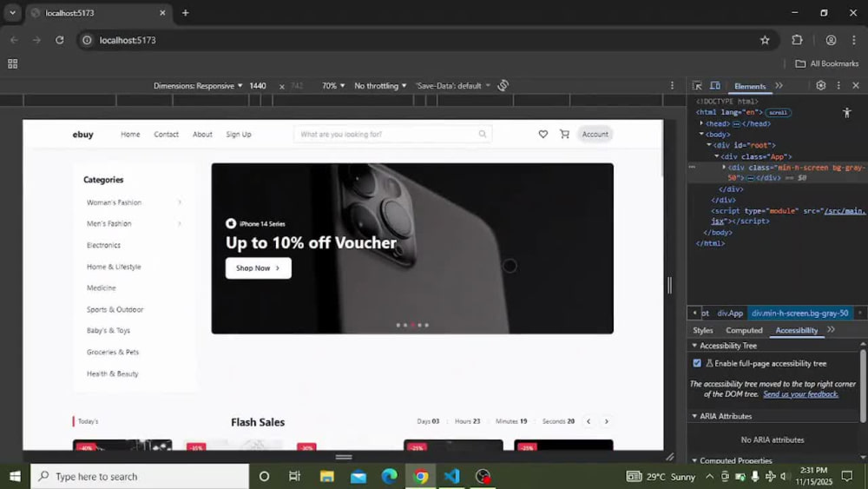Viewport: 868px width, 489px height.
Task: Go to the Contact nav link
Action: click(x=166, y=134)
